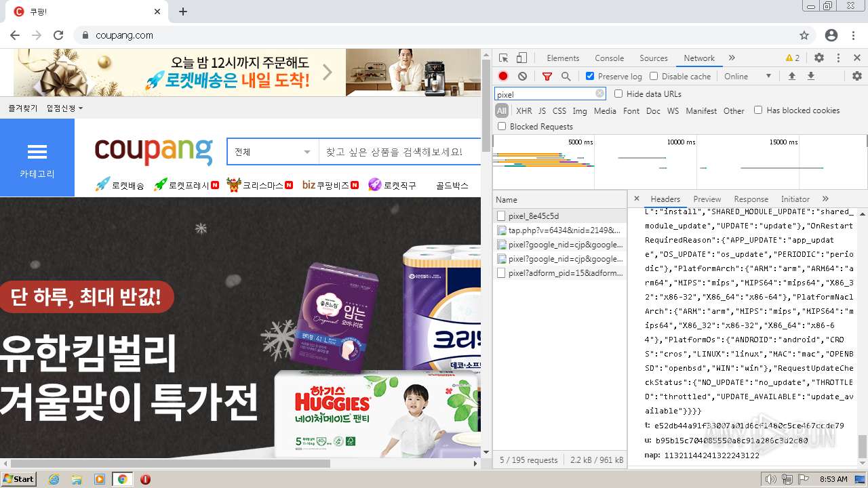The image size is (868, 488).
Task: Click the Windows Start button
Action: coord(18,479)
